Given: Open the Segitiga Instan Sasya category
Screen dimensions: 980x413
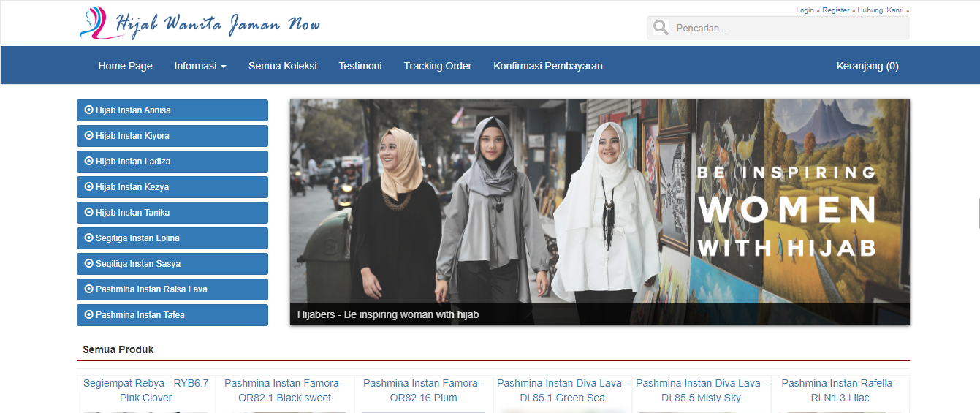Looking at the screenshot, I should tap(172, 264).
